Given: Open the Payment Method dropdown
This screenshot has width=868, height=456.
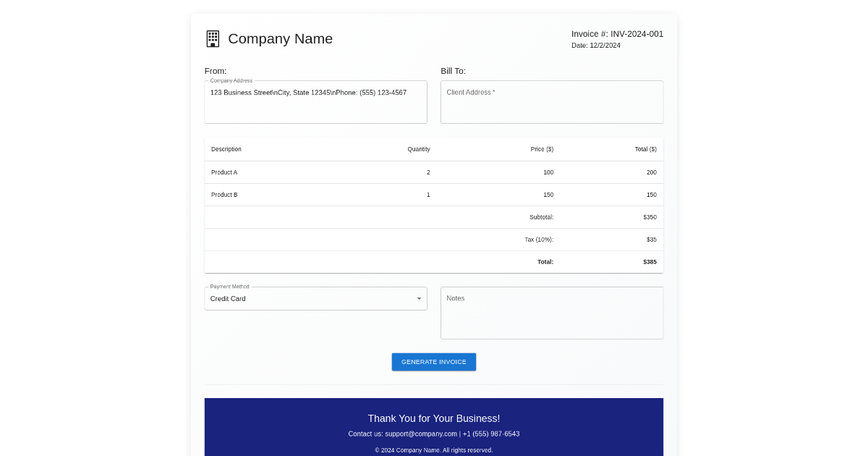Looking at the screenshot, I should point(315,298).
